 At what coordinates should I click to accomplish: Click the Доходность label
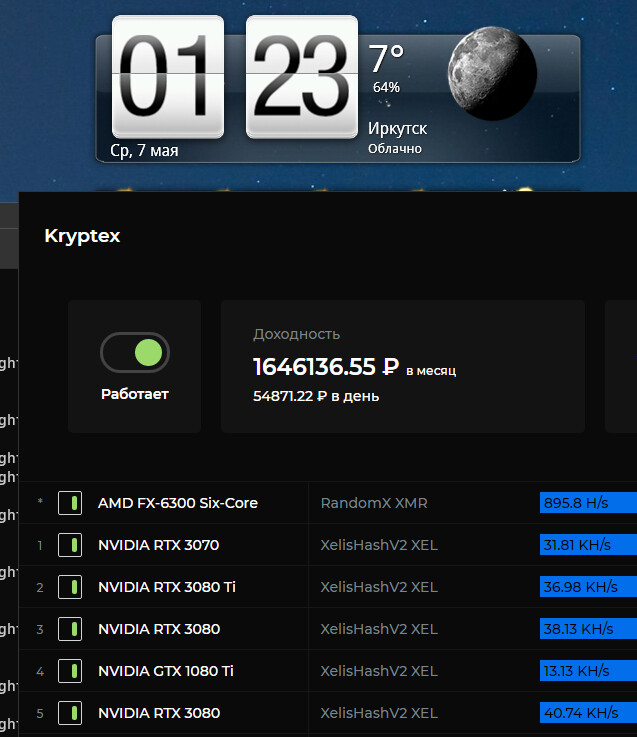[297, 334]
